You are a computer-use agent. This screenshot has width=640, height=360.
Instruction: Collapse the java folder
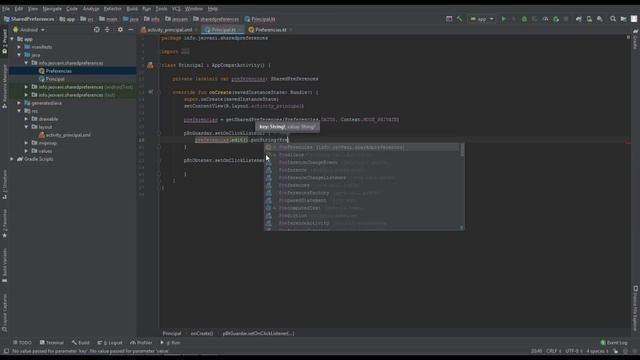(19, 55)
